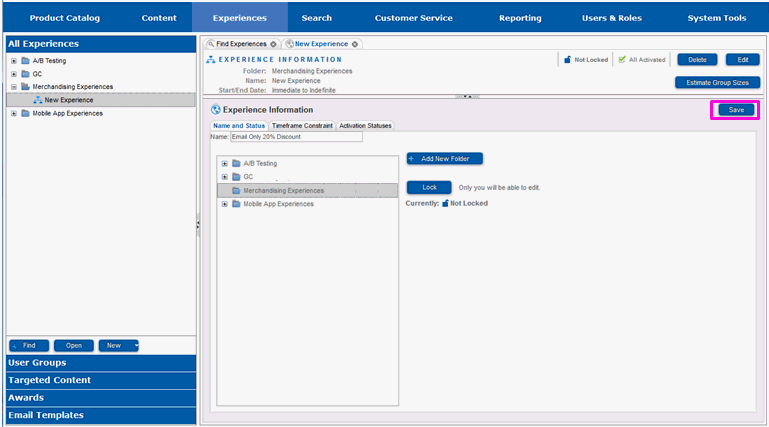The image size is (769, 427).
Task: Select Merchandising Experiences label in left tree
Action: [x=73, y=87]
